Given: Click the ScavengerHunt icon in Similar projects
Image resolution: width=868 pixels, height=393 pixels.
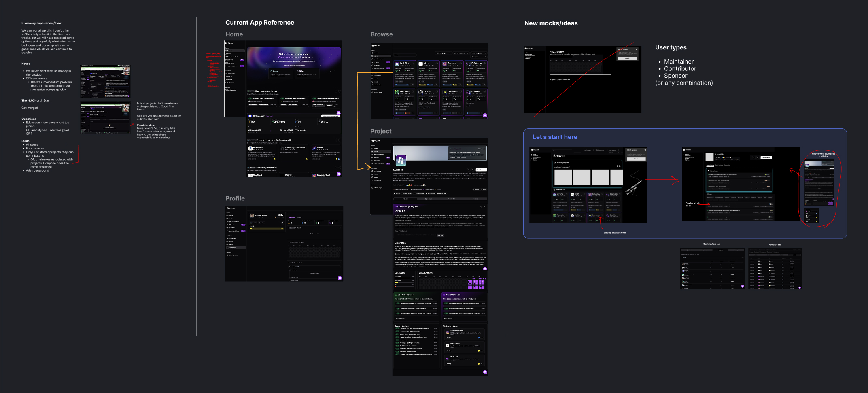Looking at the screenshot, I should pyautogui.click(x=448, y=332).
